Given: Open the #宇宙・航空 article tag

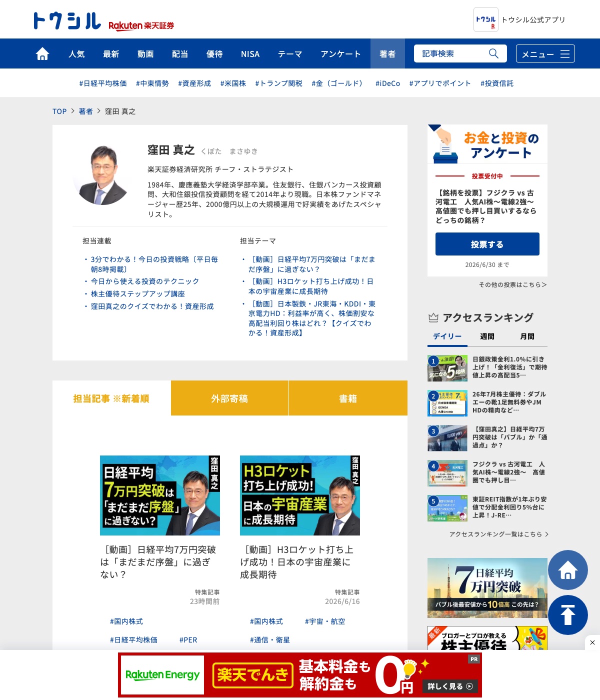Looking at the screenshot, I should click(x=325, y=621).
